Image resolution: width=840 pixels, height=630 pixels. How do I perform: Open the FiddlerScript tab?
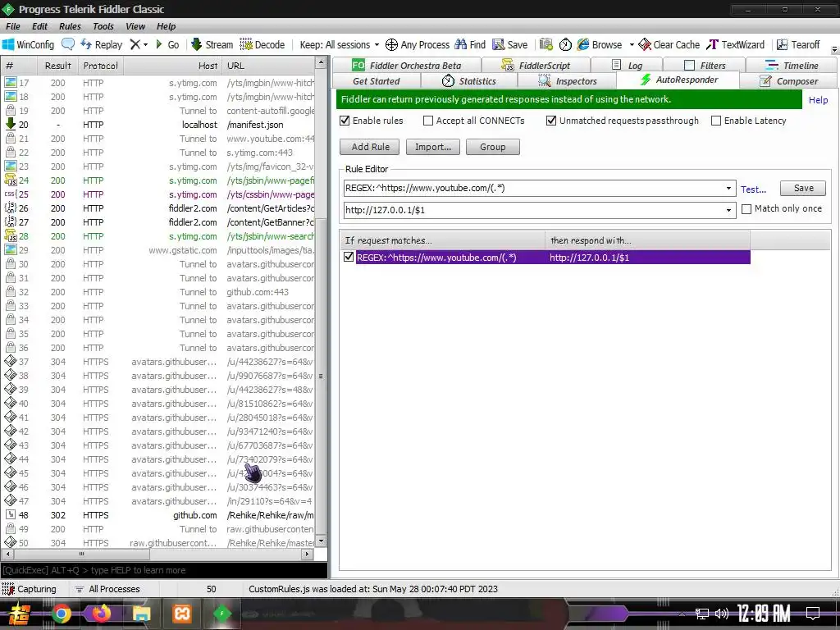536,66
